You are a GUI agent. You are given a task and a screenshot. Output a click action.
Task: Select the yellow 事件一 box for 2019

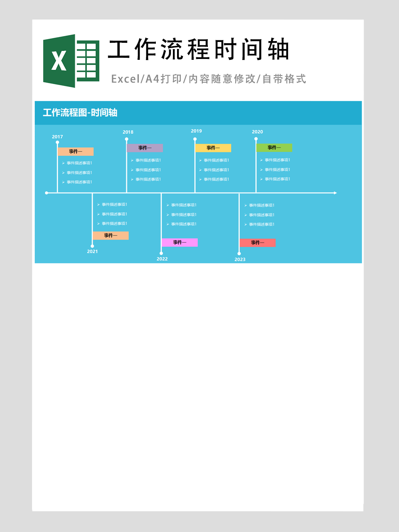tap(213, 148)
